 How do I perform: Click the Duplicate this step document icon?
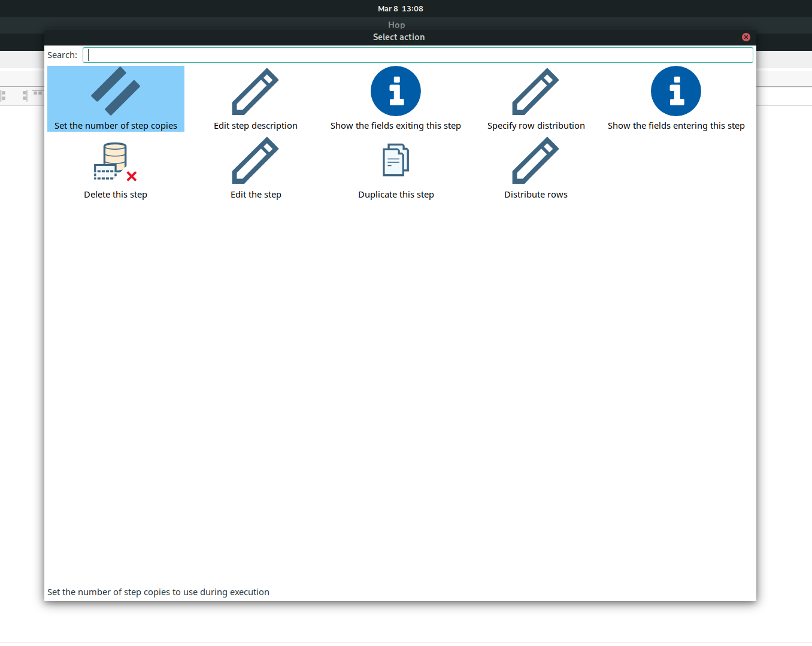click(x=396, y=160)
